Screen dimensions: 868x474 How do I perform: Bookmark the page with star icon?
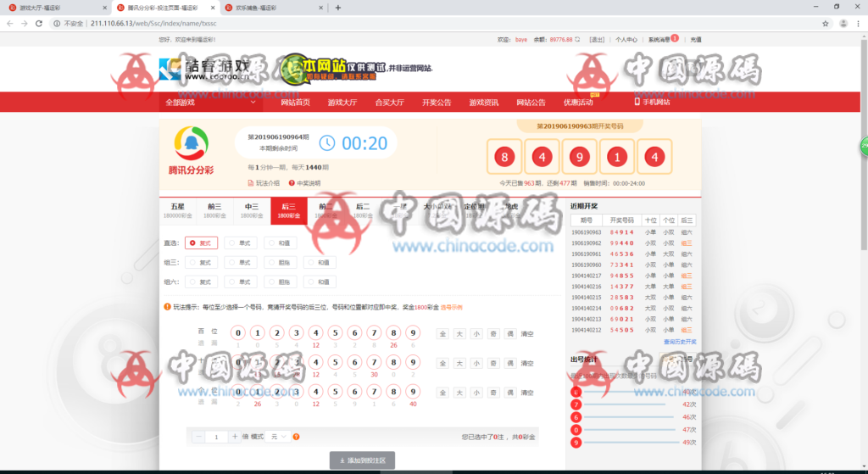[826, 23]
